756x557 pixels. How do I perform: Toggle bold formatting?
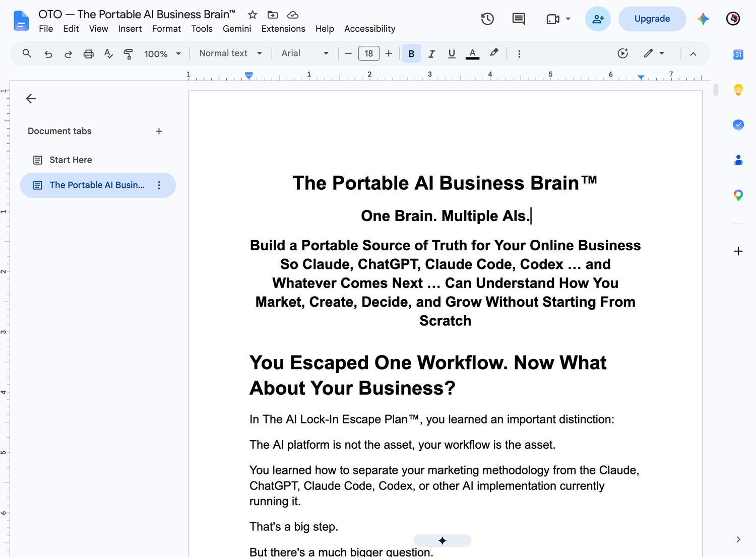pos(411,53)
